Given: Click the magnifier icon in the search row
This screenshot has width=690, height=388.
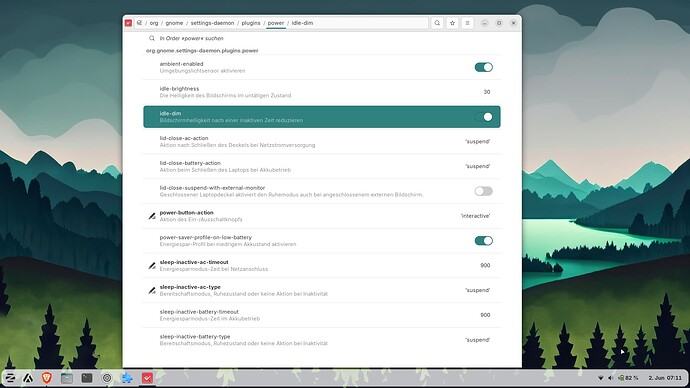Looking at the screenshot, I should click(x=152, y=38).
